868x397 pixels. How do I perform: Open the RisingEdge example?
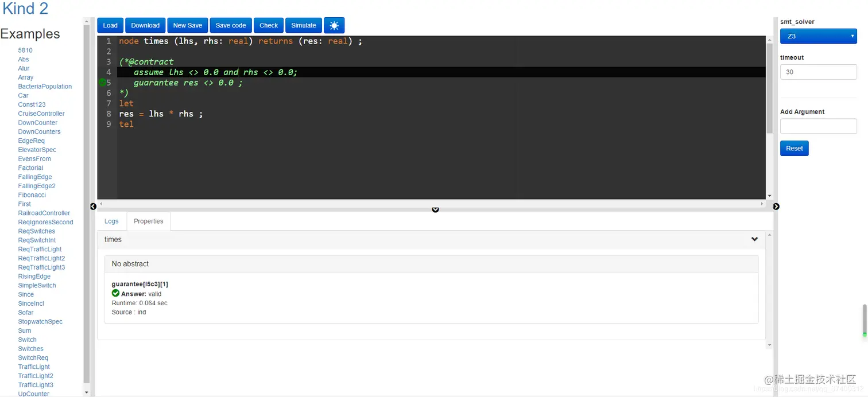(x=34, y=277)
